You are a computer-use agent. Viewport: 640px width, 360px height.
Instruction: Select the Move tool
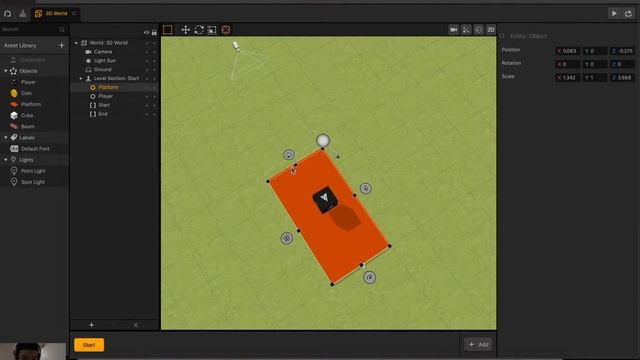185,30
